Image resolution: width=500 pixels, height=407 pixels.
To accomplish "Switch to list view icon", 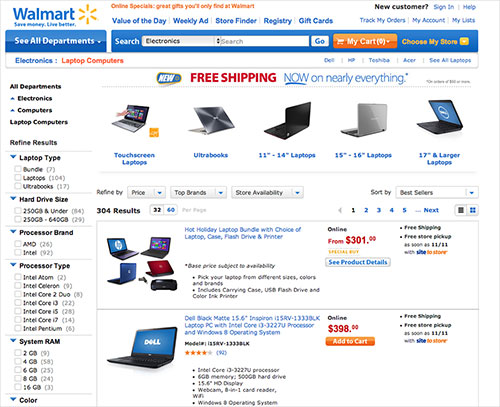I will coord(461,210).
